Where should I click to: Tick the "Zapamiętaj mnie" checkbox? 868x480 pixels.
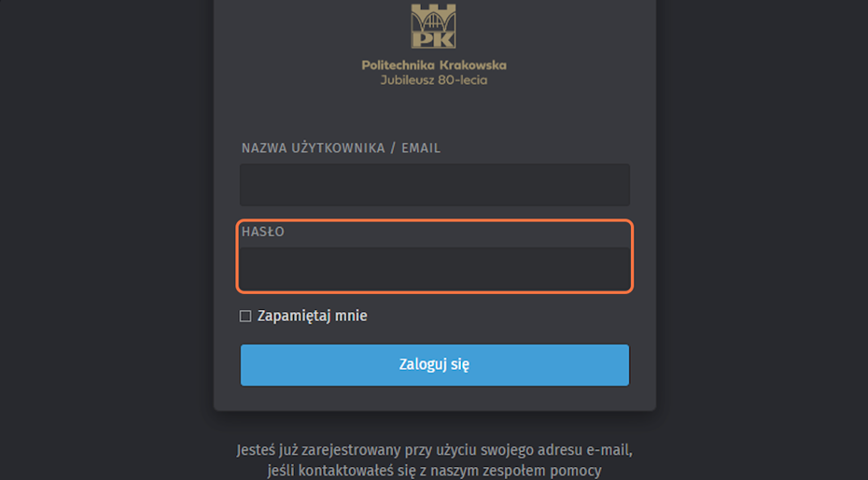[245, 317]
